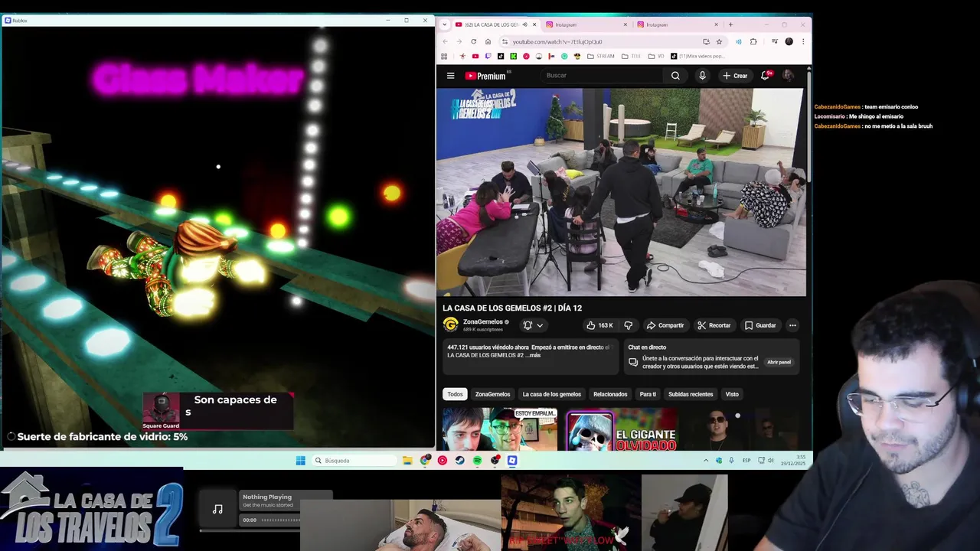Image resolution: width=980 pixels, height=551 pixels.
Task: Open the VO bookmarks folder
Action: click(x=656, y=56)
